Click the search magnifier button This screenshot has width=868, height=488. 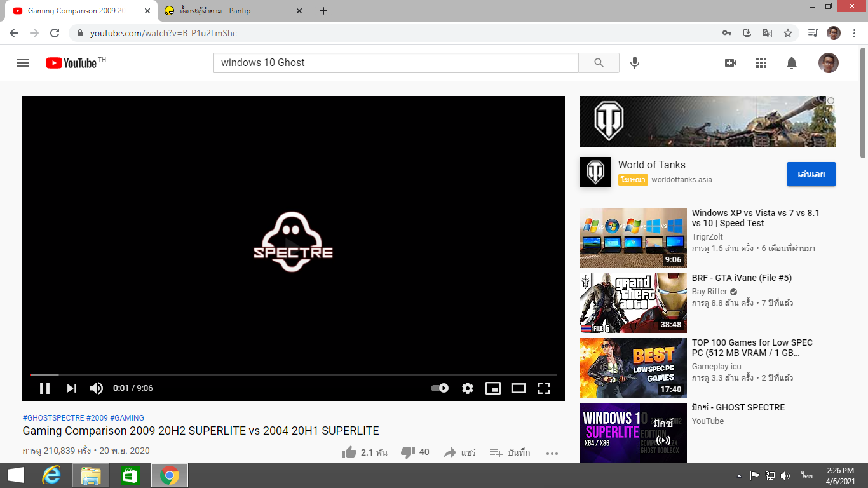click(x=599, y=63)
